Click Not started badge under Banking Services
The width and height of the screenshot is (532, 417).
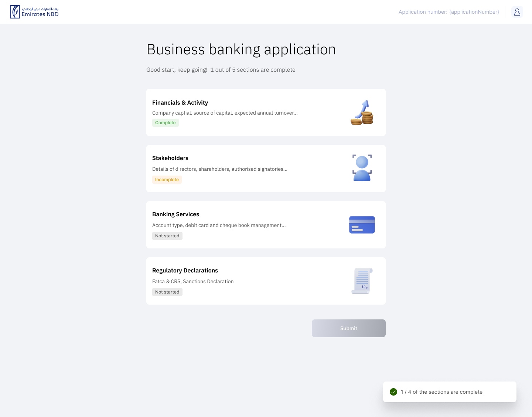coord(167,236)
